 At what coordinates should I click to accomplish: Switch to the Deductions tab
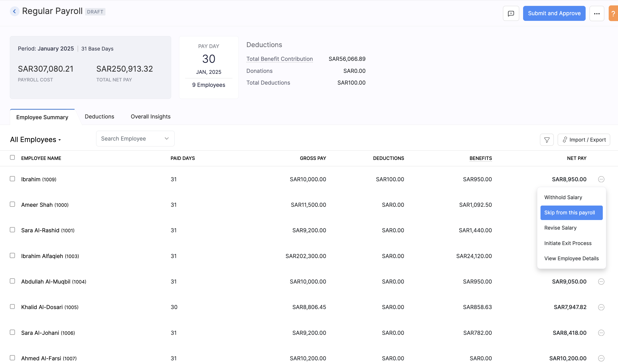[x=99, y=117]
